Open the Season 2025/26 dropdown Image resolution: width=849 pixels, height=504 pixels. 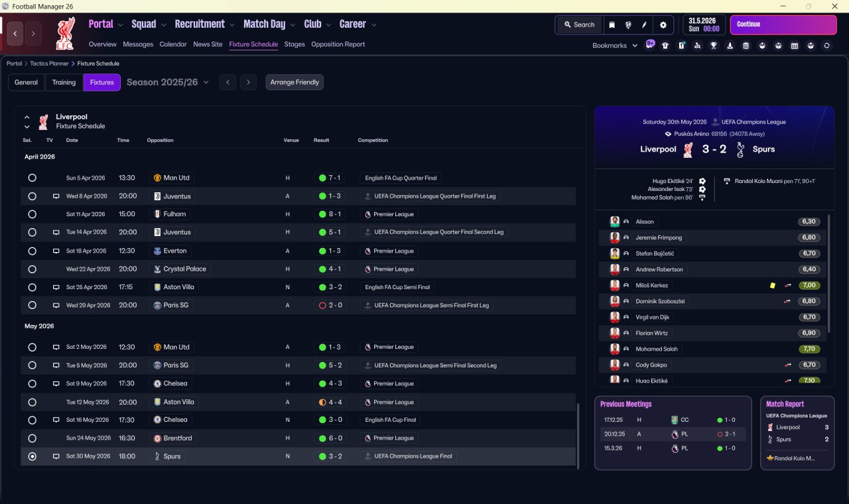[168, 82]
